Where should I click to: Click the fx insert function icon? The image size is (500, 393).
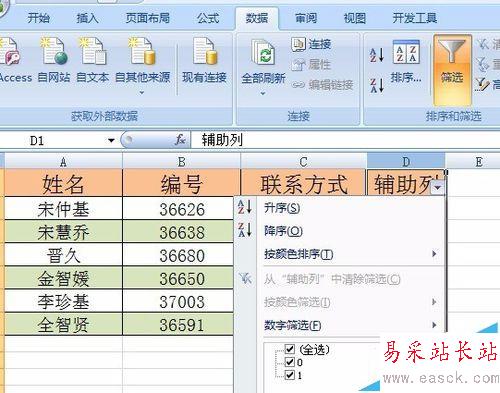(x=180, y=140)
